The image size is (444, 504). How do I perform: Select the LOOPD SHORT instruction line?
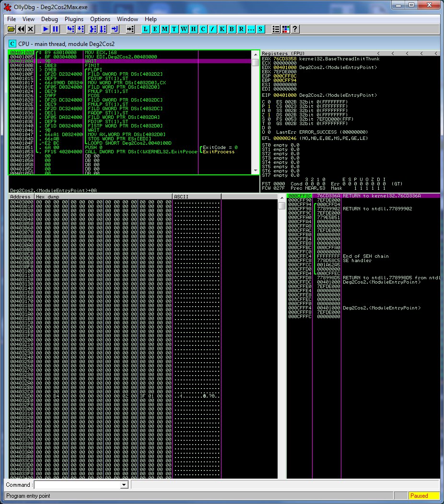pyautogui.click(x=130, y=143)
